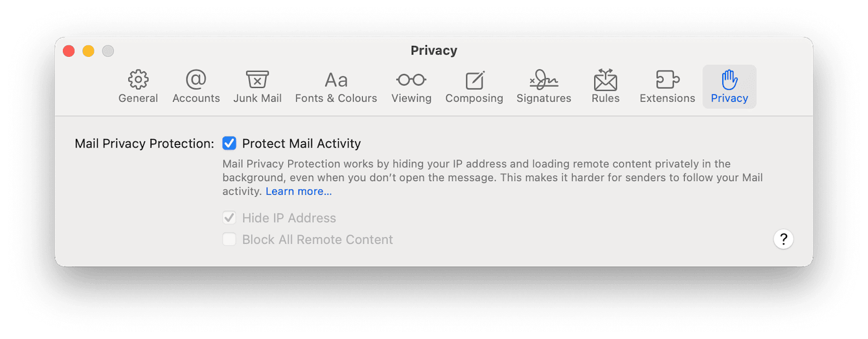
Task: Click the Learn more… link
Action: coord(299,191)
